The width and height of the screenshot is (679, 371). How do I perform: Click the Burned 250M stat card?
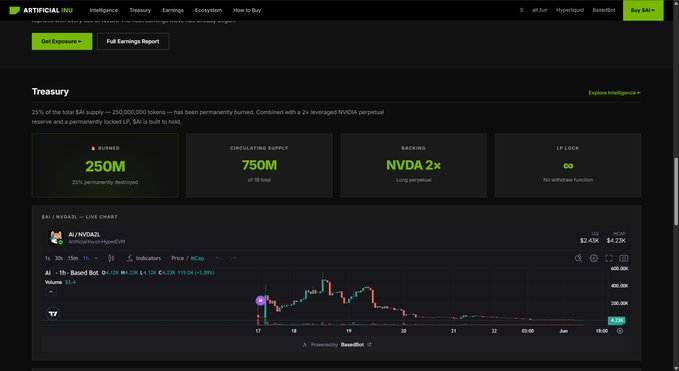click(x=105, y=165)
